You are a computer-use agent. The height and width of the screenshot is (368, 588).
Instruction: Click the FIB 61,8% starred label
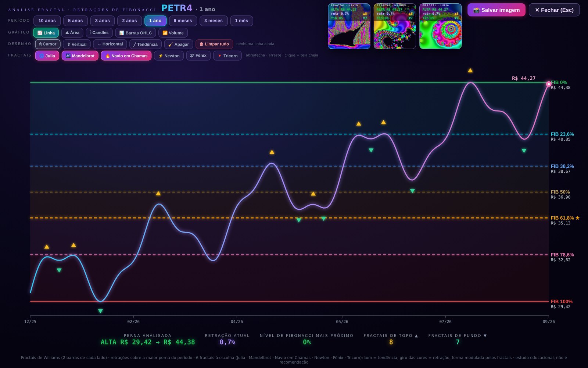565,218
